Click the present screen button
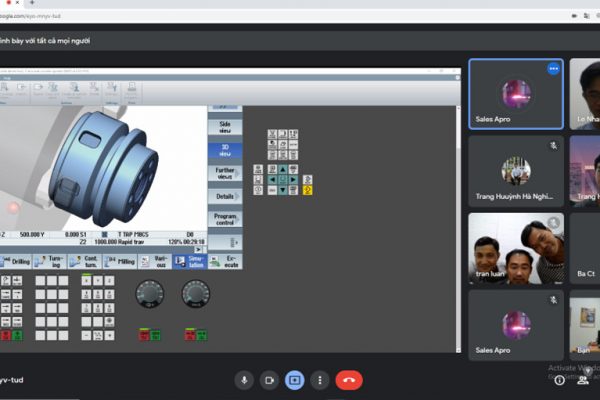Screen dimensions: 600x400 (294, 380)
